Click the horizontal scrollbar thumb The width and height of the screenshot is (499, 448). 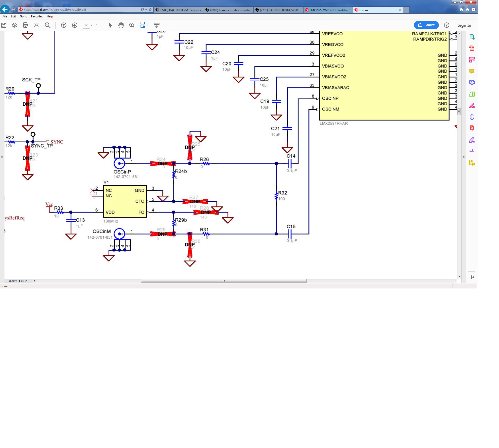[x=224, y=281]
